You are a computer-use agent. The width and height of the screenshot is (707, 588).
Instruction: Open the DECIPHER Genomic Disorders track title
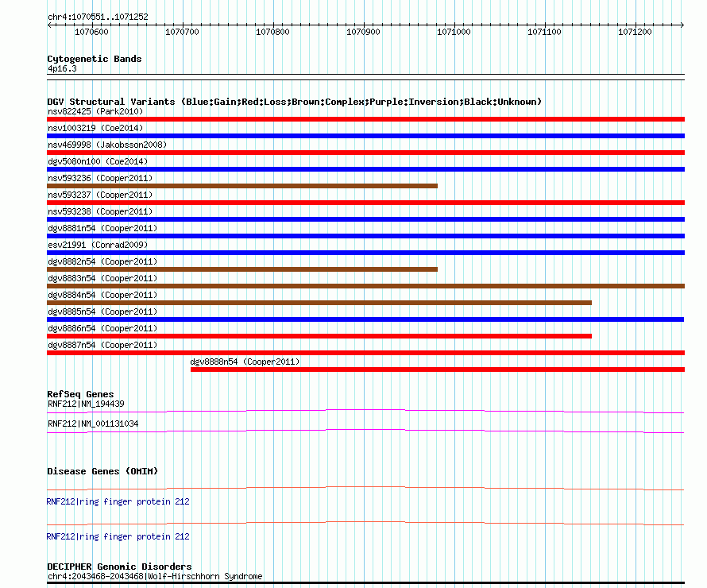[x=119, y=567]
